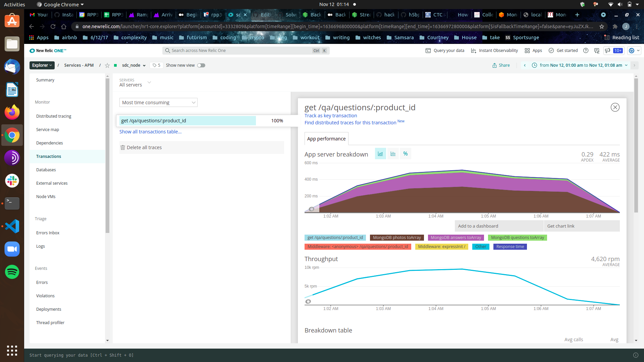Switch to the histogram chart icon

(x=393, y=154)
